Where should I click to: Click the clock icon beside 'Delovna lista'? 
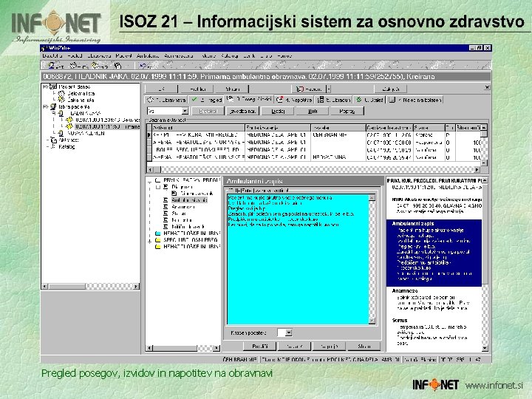click(61, 93)
